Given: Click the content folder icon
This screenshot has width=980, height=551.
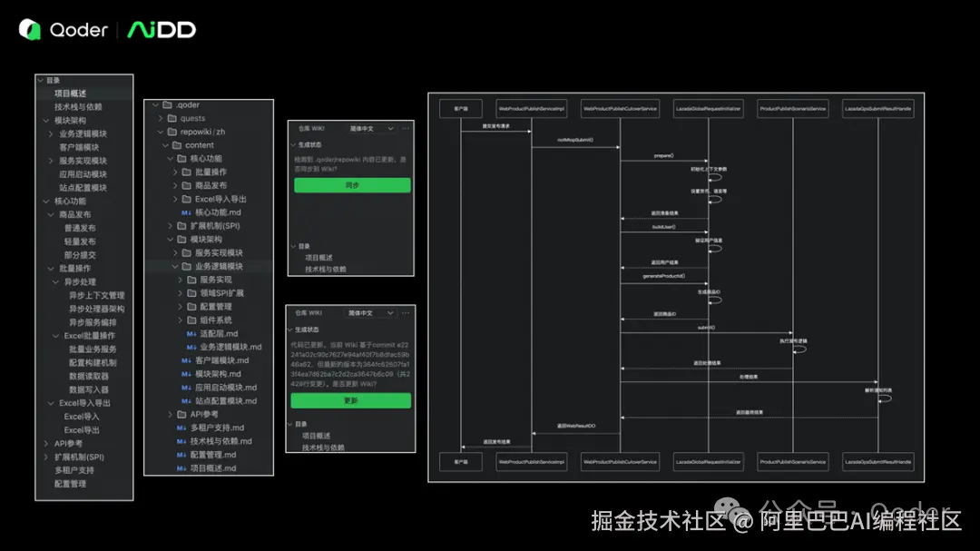Looking at the screenshot, I should [x=177, y=145].
